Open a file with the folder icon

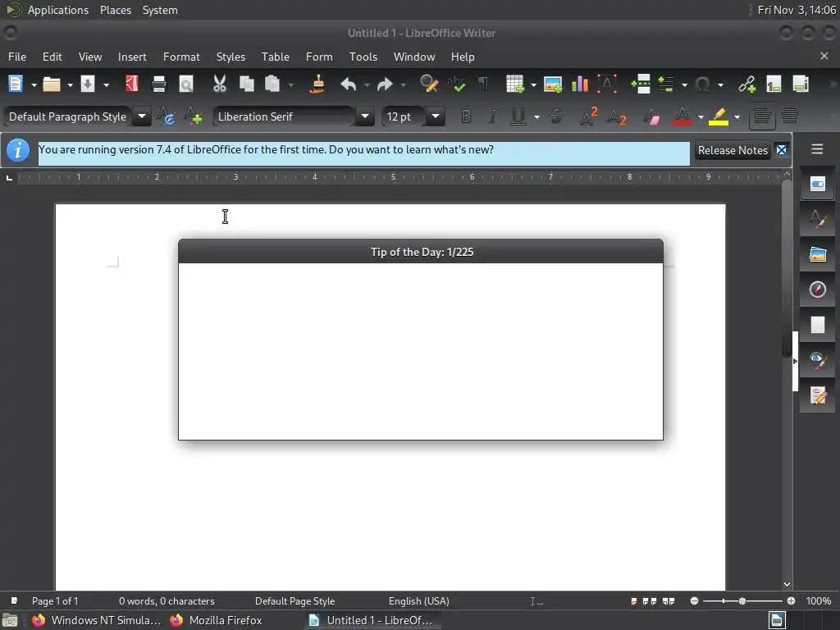coord(52,84)
